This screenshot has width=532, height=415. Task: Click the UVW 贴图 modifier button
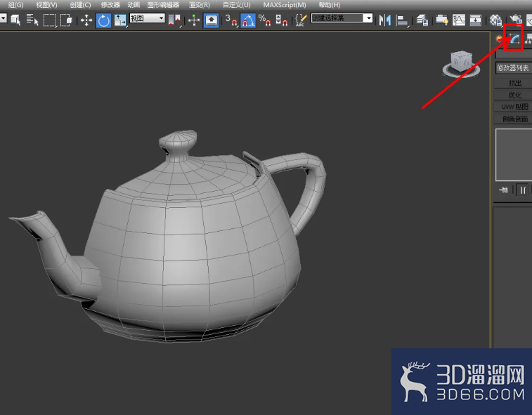pos(513,107)
